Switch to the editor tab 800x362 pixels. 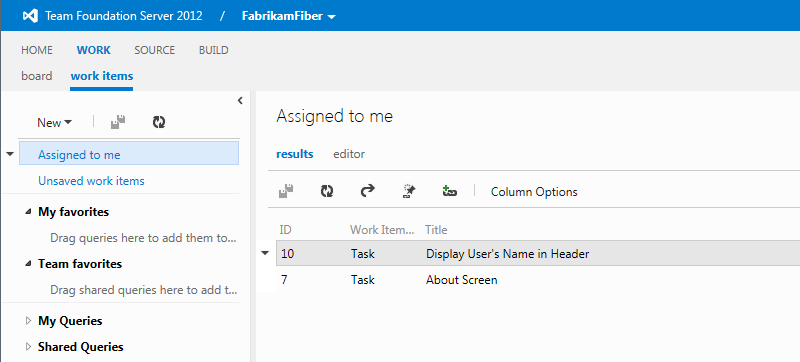[349, 154]
